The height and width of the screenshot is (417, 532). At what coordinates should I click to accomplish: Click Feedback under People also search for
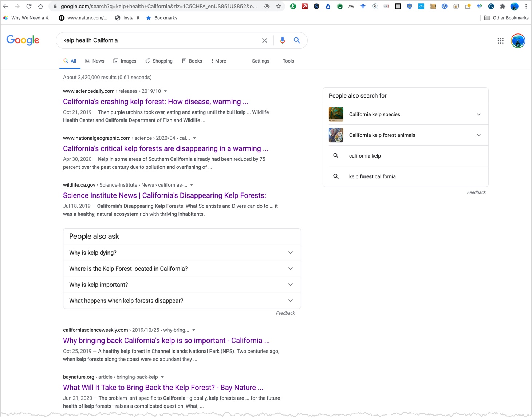coord(476,192)
